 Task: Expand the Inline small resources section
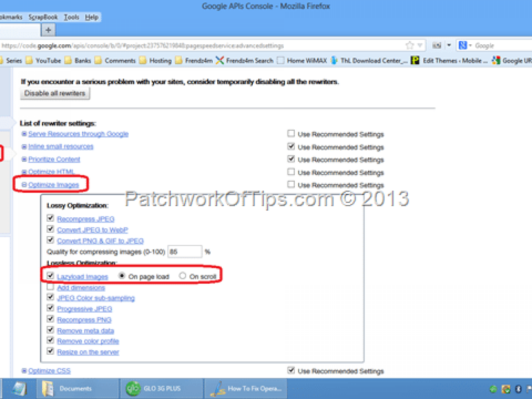(24, 146)
